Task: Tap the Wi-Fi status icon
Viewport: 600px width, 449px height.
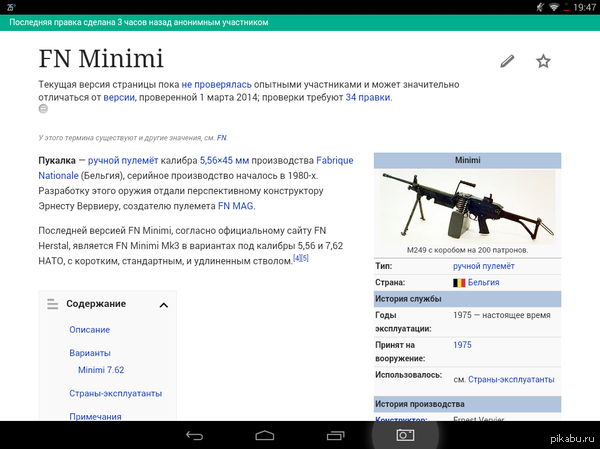Action: pos(554,7)
